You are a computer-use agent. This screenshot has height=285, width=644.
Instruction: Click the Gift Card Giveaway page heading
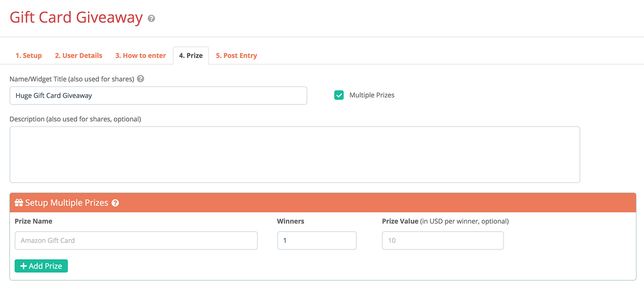click(76, 18)
